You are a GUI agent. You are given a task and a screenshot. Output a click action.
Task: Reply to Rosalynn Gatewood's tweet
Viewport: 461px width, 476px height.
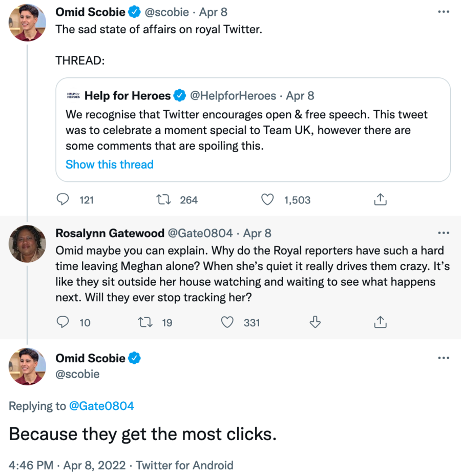point(62,322)
